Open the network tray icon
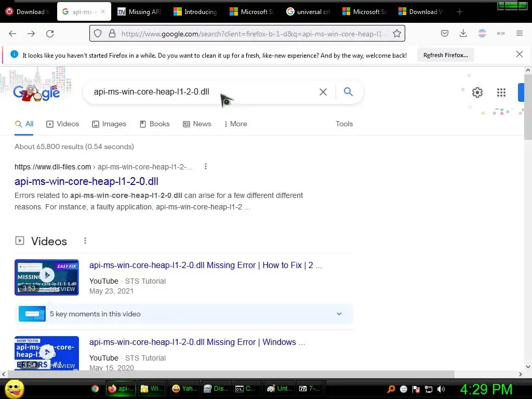This screenshot has height=399, width=532. (x=429, y=389)
